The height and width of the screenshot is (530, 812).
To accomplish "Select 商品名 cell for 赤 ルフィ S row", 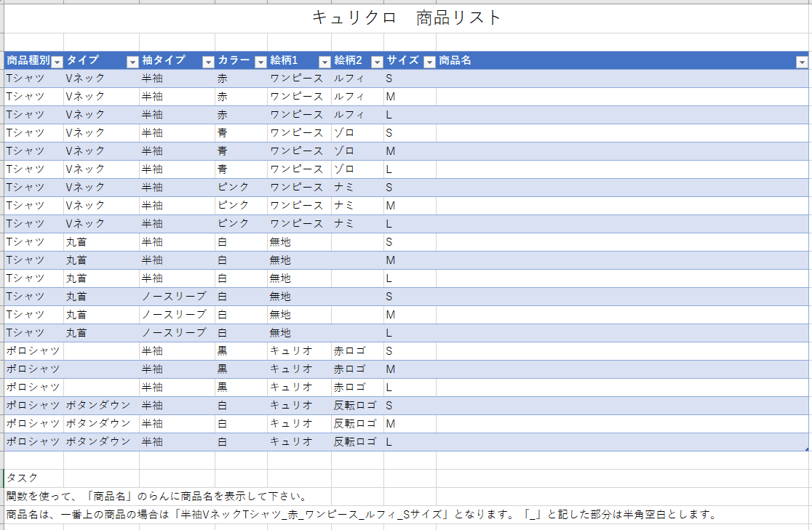I will (622, 79).
